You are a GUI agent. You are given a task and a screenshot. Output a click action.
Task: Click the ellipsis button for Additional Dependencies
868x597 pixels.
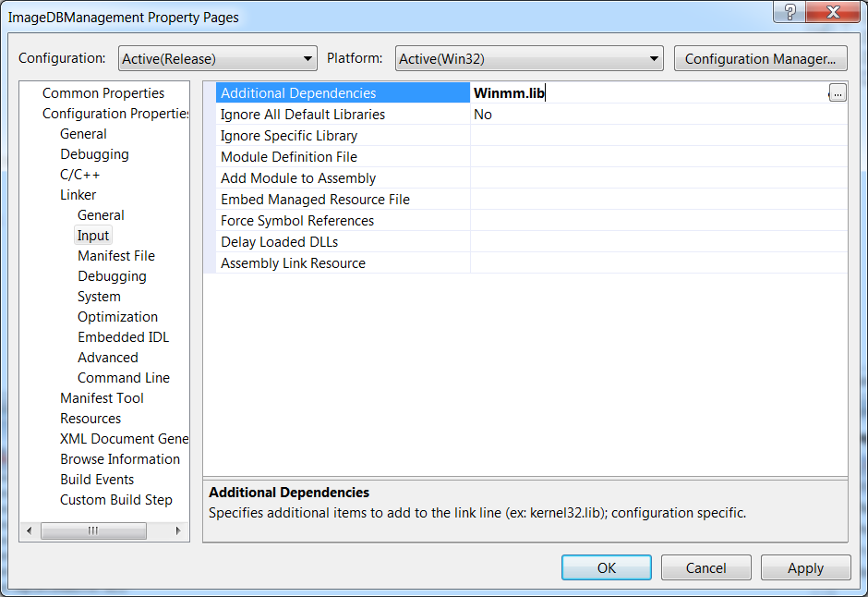coord(837,92)
